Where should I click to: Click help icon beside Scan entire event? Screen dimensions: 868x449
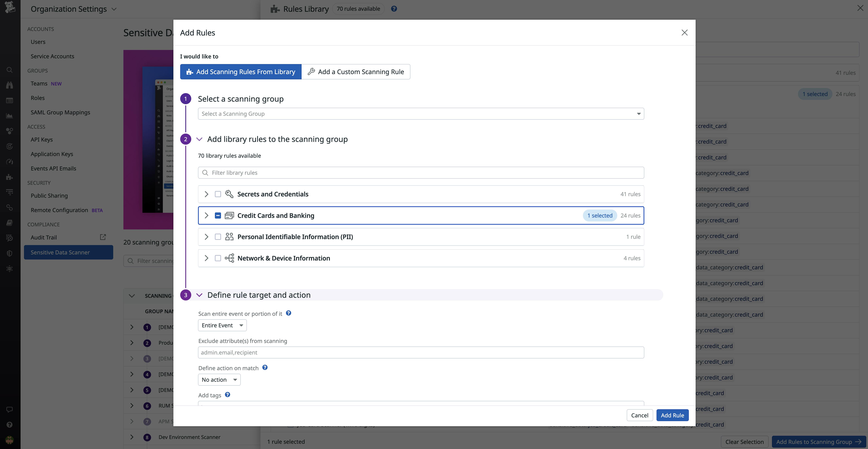(x=288, y=313)
